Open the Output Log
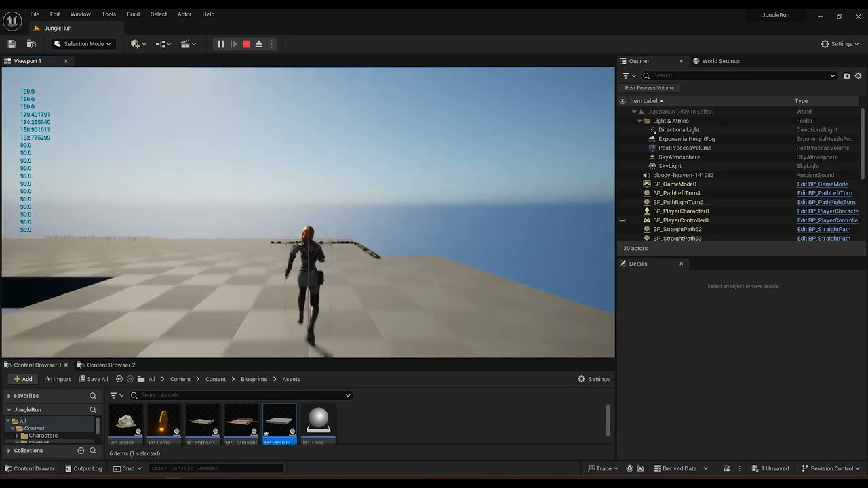 click(x=83, y=468)
